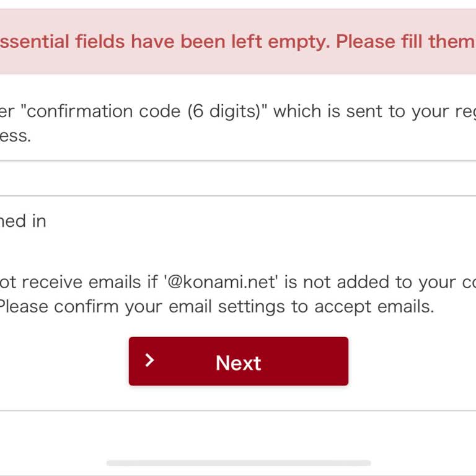Screen dimensions: 476x476
Task: Tap the "ess." text under the instructions
Action: point(15,136)
